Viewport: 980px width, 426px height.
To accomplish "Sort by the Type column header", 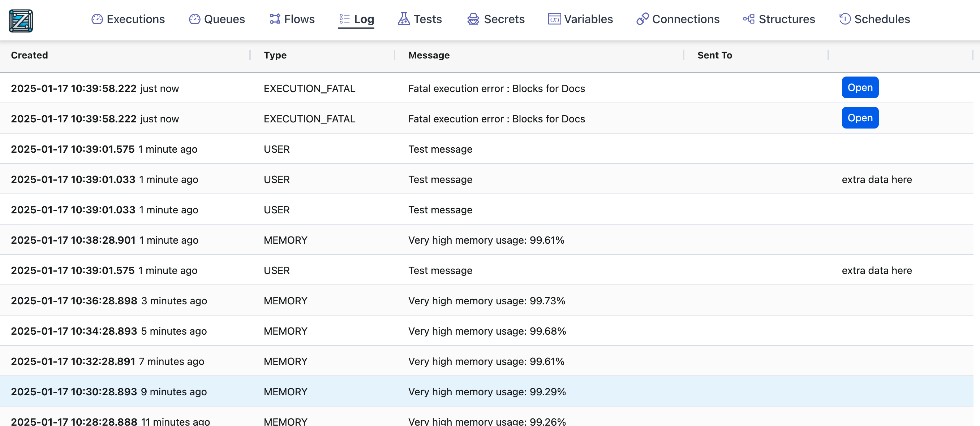I will coord(275,55).
